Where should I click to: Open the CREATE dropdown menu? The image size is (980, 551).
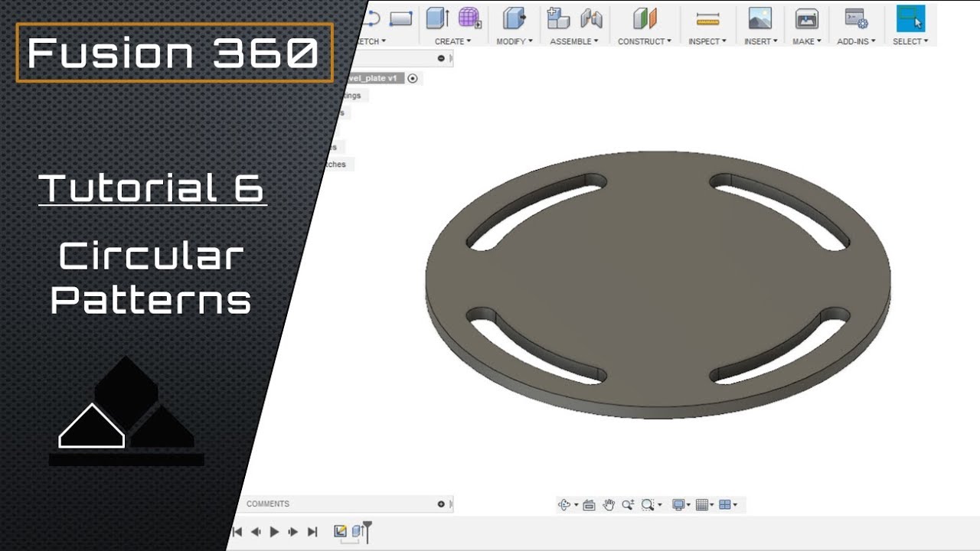452,41
